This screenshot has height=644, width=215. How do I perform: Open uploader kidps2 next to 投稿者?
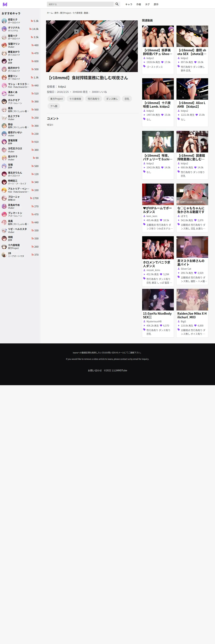[x=62, y=86]
